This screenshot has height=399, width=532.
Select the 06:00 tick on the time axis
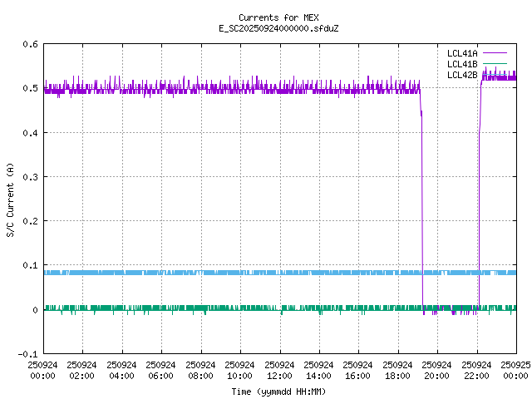(161, 370)
